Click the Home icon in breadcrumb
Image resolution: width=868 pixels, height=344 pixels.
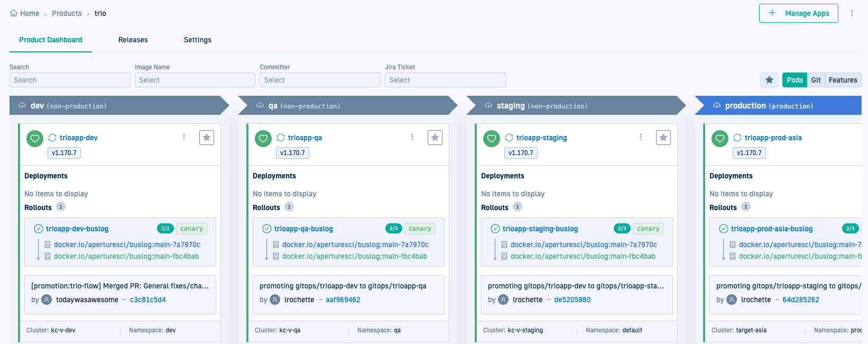pyautogui.click(x=14, y=13)
